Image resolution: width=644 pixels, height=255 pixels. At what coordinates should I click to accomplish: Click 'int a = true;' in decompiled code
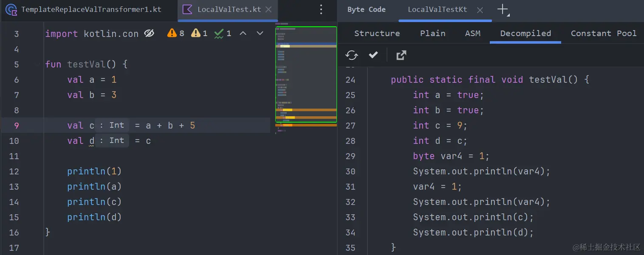449,95
